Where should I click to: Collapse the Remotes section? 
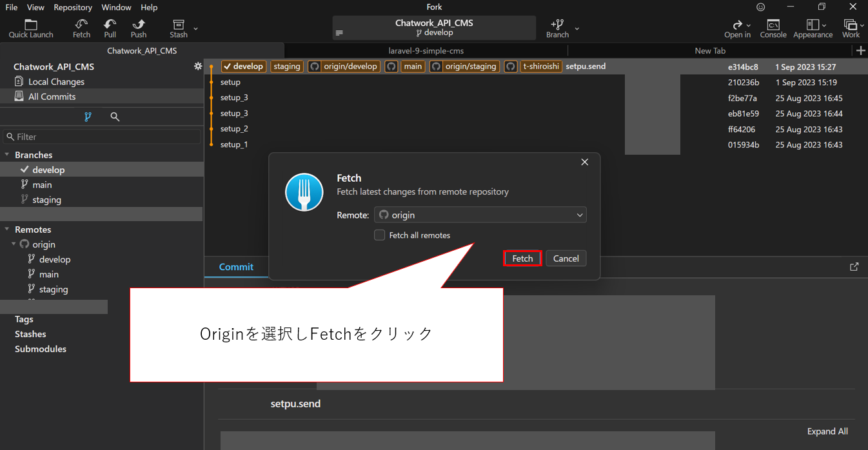point(8,230)
